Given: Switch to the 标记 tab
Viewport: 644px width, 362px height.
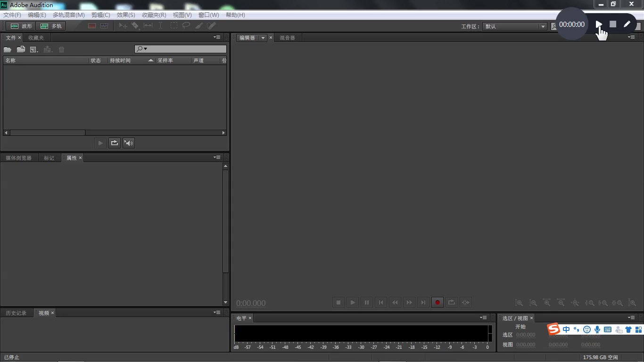Looking at the screenshot, I should (x=49, y=158).
